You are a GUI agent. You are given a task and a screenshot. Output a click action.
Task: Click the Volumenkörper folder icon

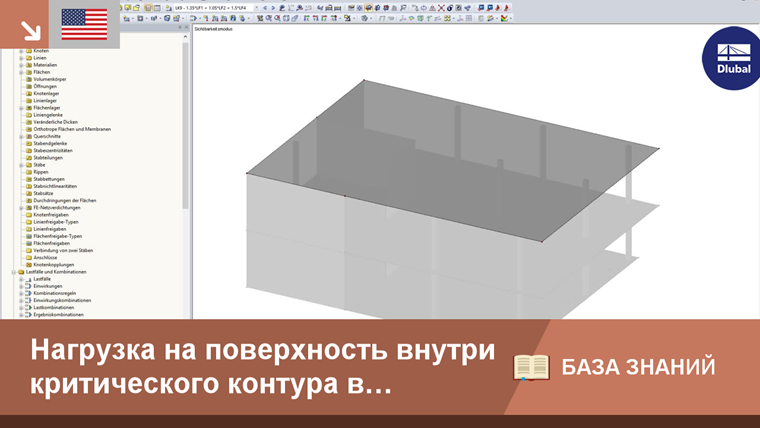(x=29, y=79)
